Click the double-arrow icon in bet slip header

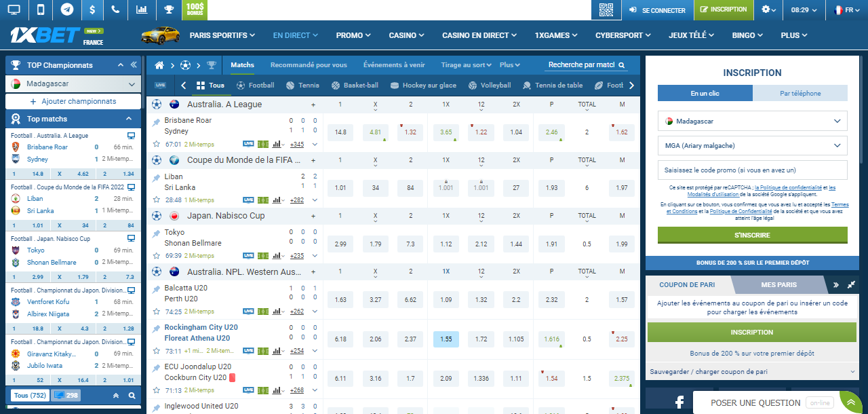click(x=836, y=285)
